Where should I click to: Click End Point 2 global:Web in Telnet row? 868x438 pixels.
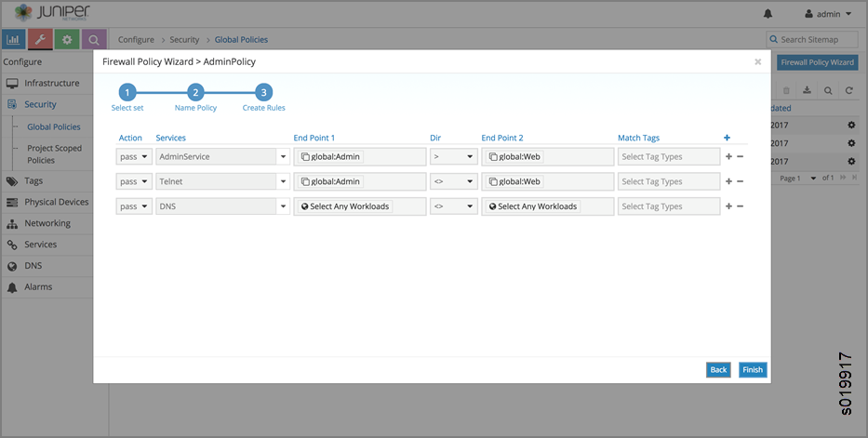pos(514,181)
